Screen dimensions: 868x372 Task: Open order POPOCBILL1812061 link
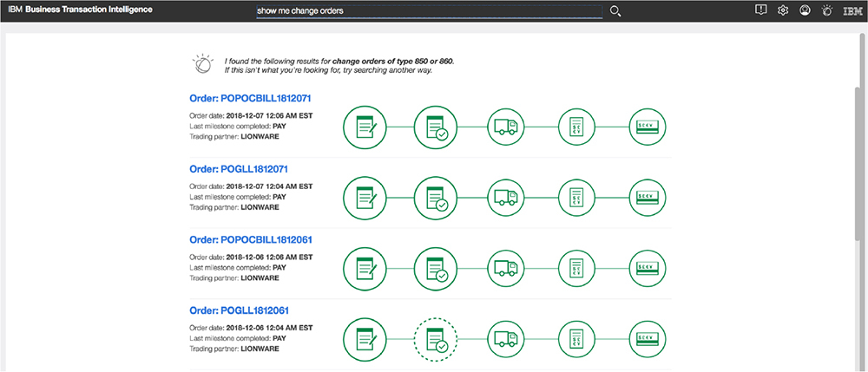251,240
